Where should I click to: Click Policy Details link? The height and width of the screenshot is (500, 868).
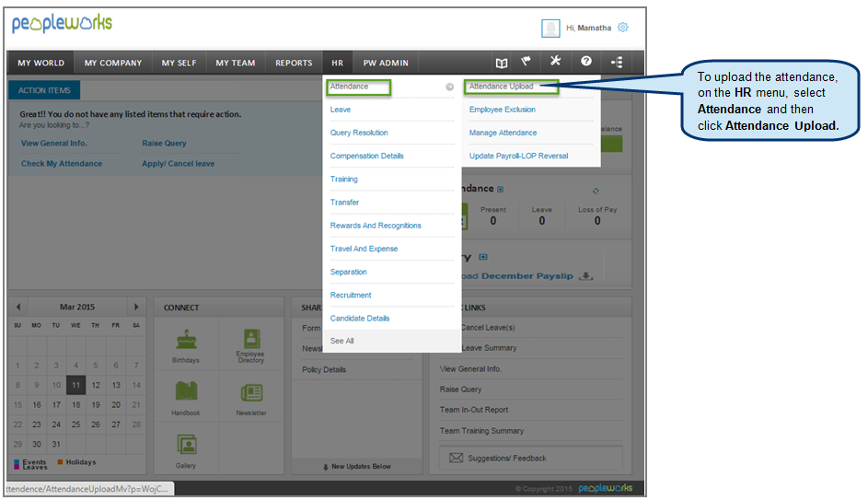(324, 370)
